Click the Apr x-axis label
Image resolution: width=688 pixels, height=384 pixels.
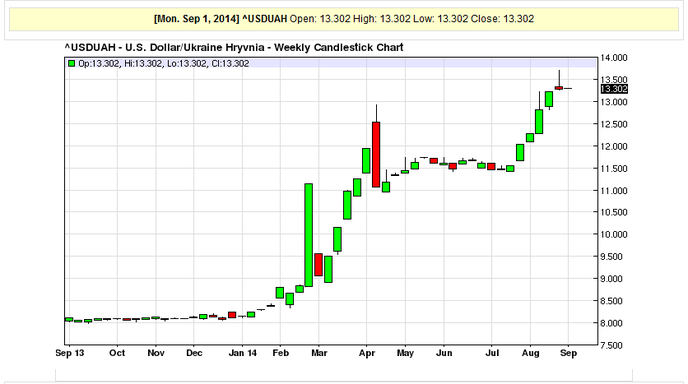[367, 353]
